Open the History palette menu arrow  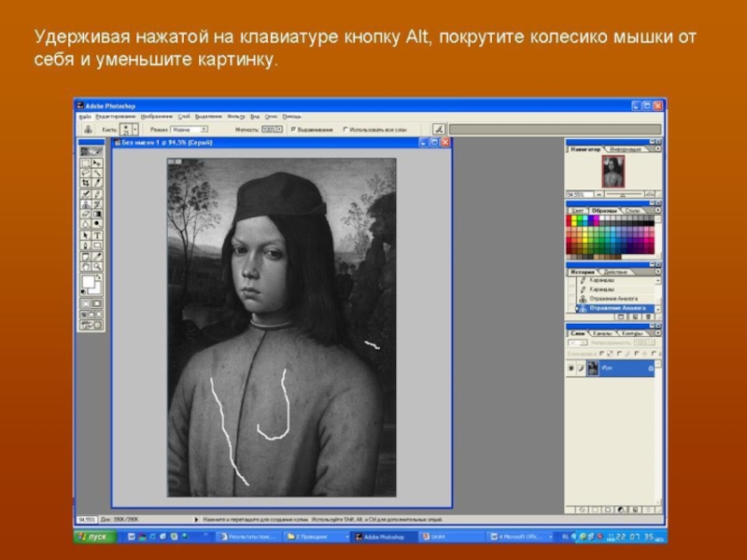658,272
